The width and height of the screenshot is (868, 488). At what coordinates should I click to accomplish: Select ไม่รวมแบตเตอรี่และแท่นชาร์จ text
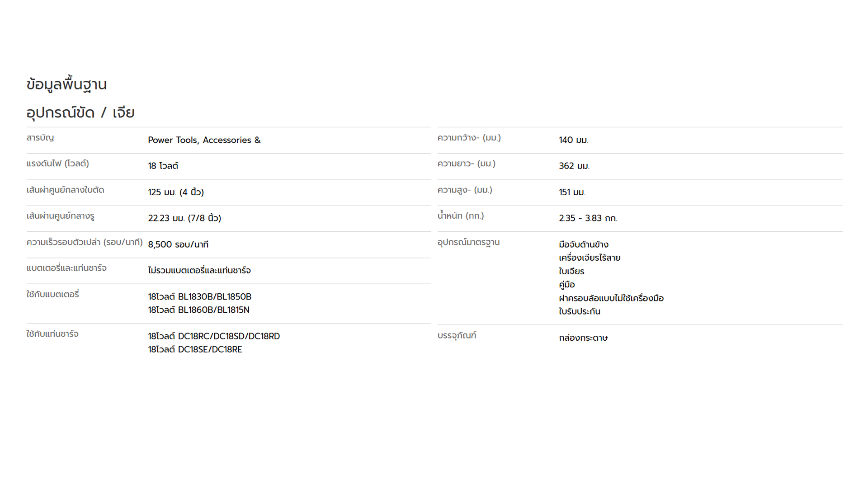[199, 270]
